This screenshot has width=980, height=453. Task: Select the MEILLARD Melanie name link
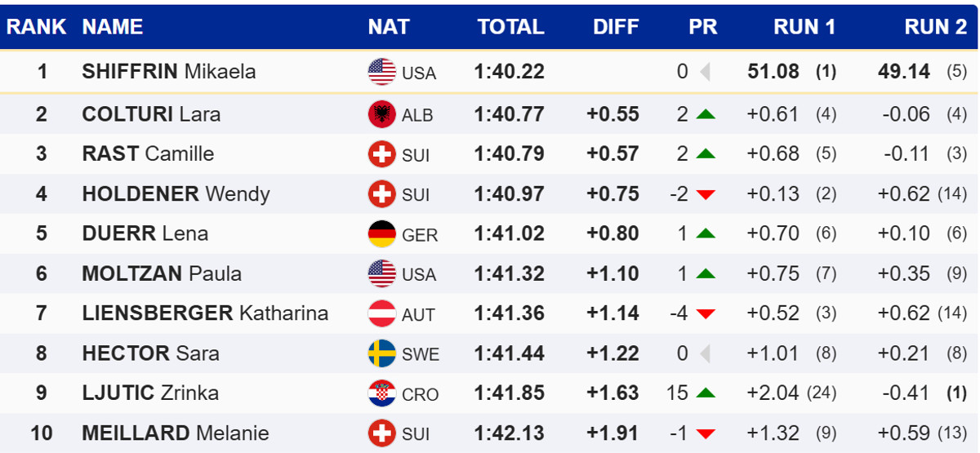(x=176, y=433)
